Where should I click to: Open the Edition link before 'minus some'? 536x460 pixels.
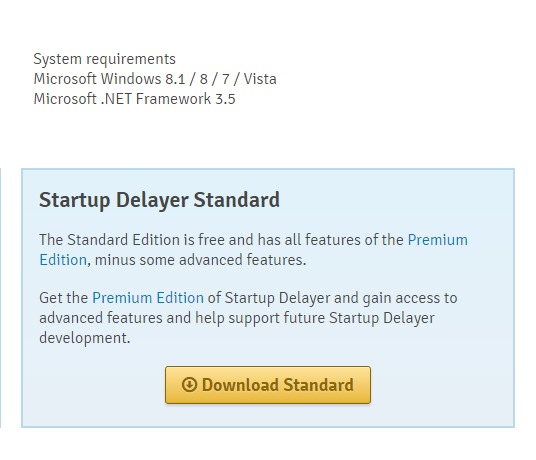click(63, 260)
